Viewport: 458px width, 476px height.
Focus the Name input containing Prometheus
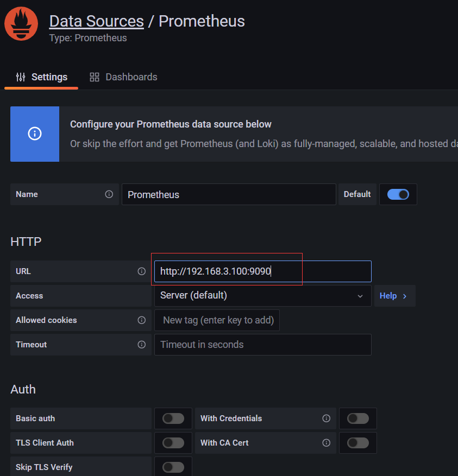(229, 194)
